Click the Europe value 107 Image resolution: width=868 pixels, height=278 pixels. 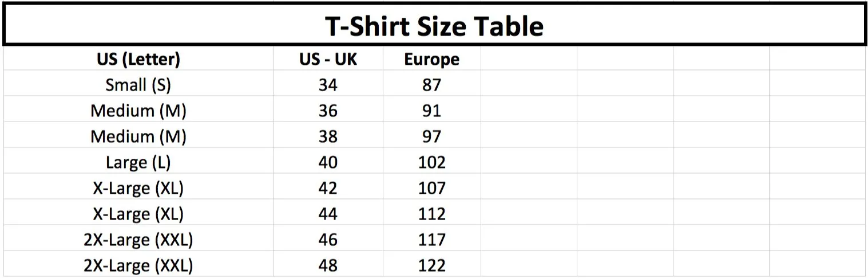pos(431,187)
